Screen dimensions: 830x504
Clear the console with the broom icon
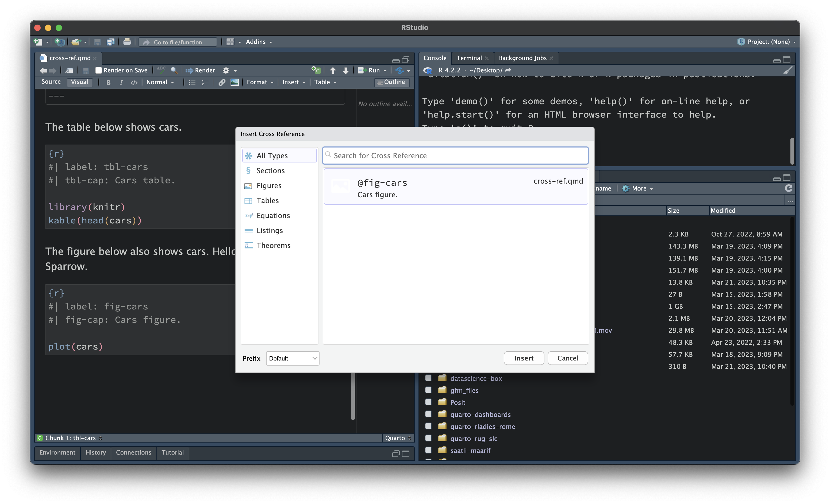787,70
